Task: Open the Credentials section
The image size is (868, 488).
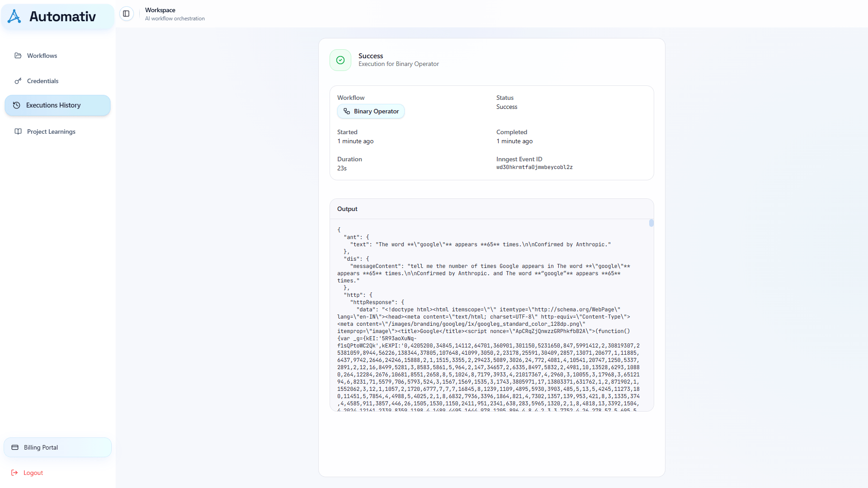Action: [57, 81]
